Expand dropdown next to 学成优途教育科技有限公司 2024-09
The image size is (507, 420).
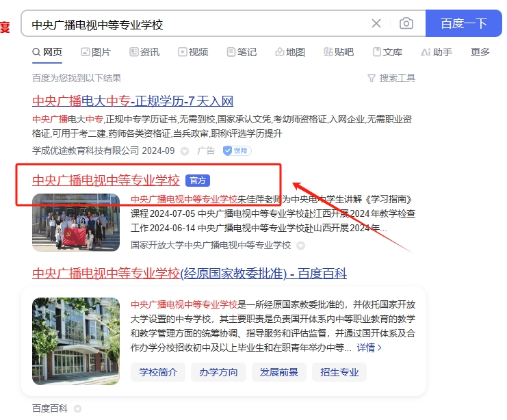click(x=185, y=151)
